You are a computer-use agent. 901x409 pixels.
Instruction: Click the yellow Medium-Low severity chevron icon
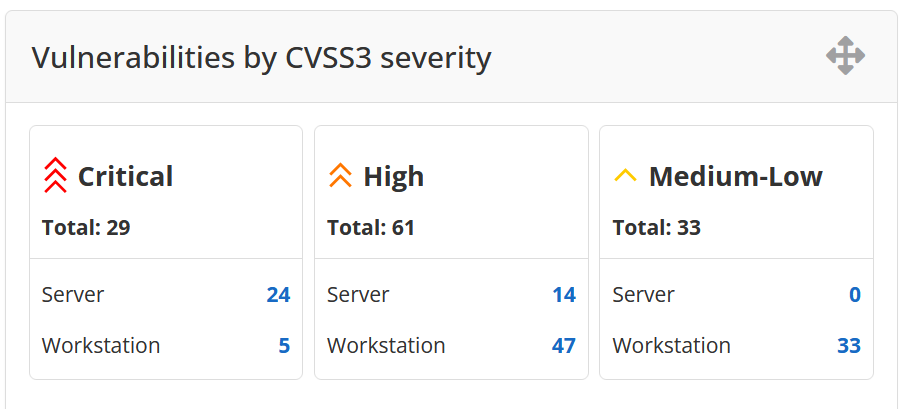click(625, 177)
